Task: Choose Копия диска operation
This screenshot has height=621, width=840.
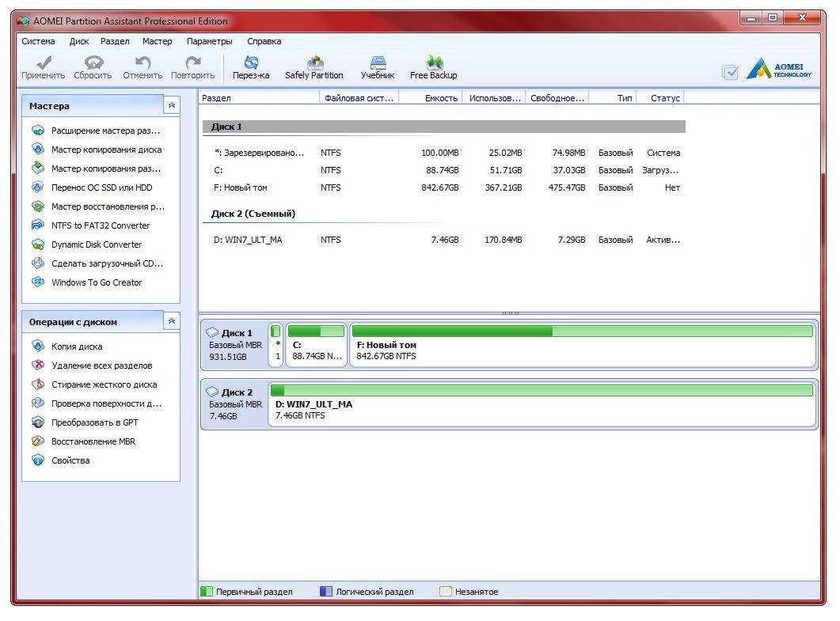Action: (x=67, y=346)
